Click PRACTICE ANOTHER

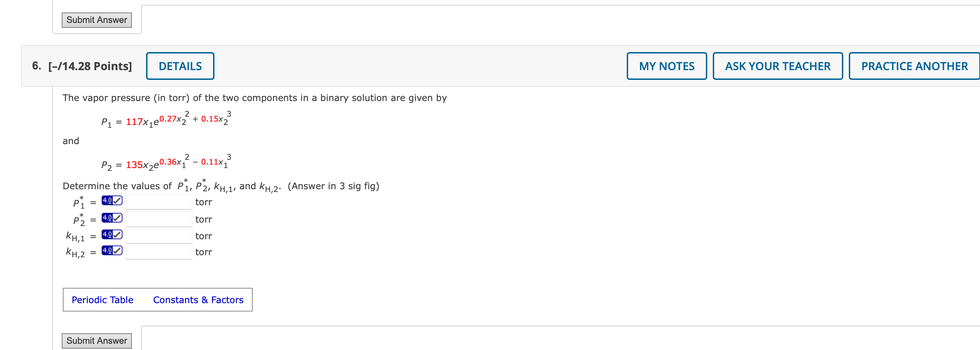click(x=913, y=66)
